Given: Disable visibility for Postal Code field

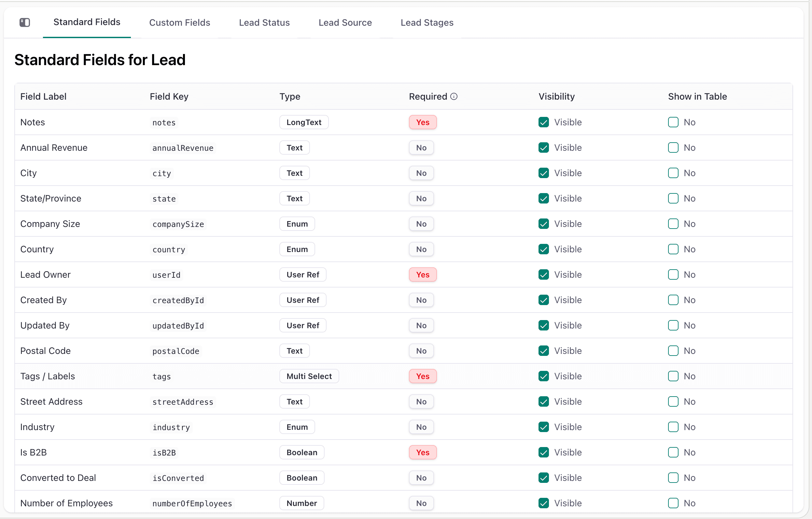Looking at the screenshot, I should pyautogui.click(x=544, y=351).
